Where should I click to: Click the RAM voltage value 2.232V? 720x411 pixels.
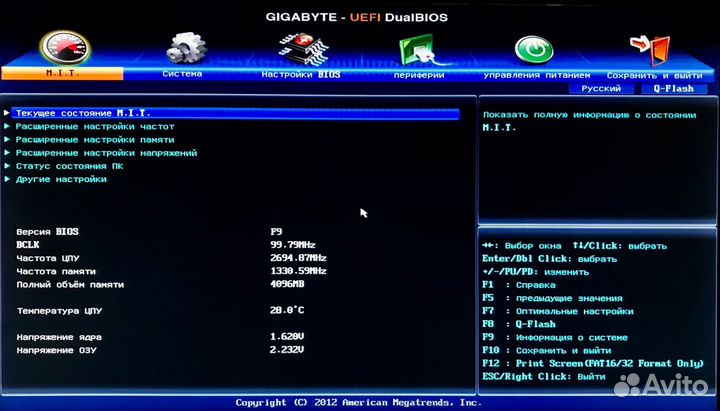click(287, 350)
